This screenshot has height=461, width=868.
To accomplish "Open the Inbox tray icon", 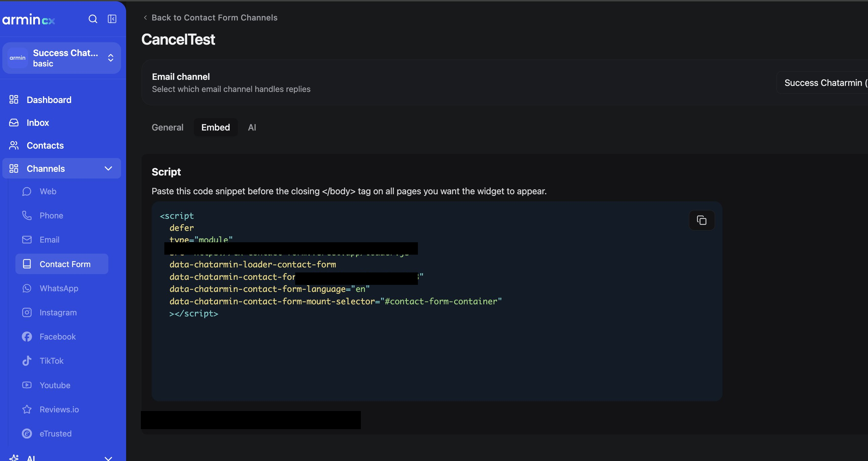I will pos(14,122).
